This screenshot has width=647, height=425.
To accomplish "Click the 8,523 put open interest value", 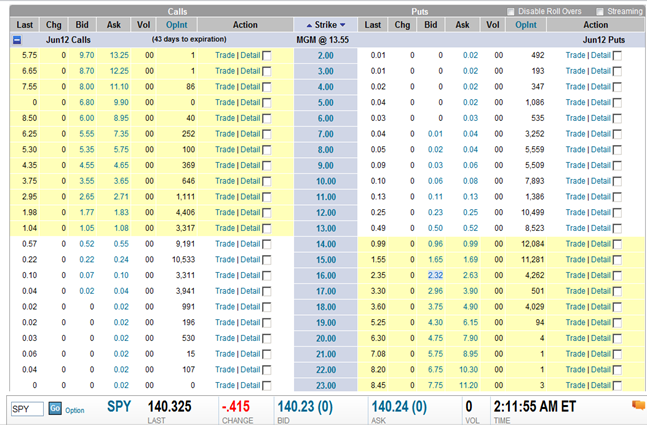I will (x=534, y=228).
